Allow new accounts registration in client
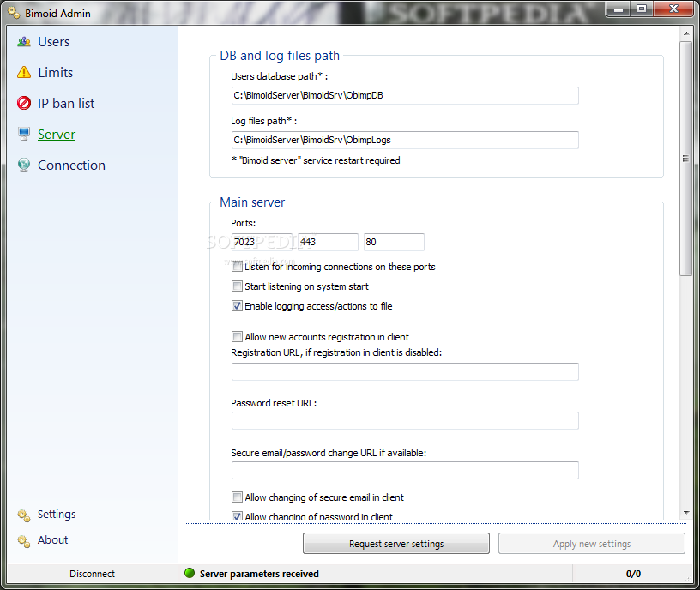This screenshot has width=700, height=590. (237, 336)
